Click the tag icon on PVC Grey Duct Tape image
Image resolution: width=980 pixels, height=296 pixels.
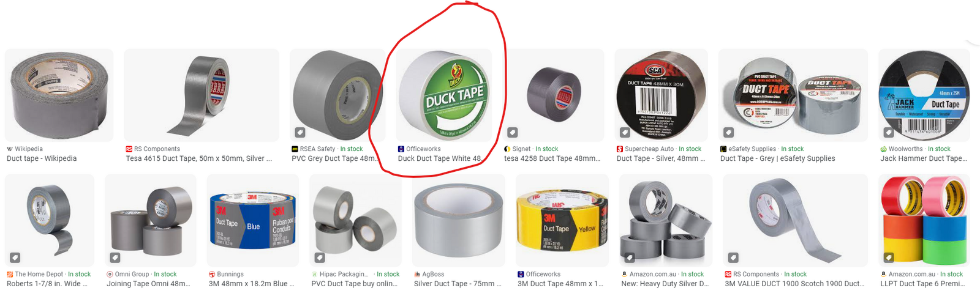(300, 132)
